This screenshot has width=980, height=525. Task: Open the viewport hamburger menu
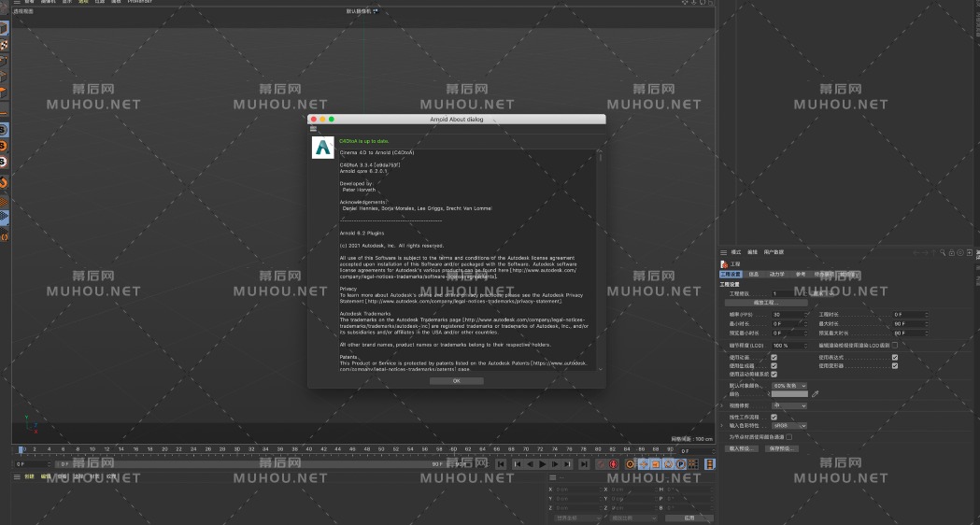point(17,2)
